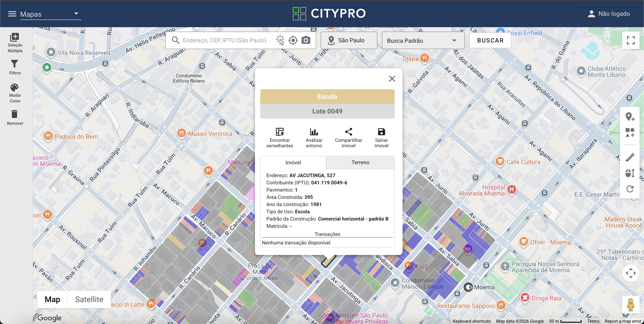Click the Lote 0049 label
The height and width of the screenshot is (324, 644).
(x=327, y=111)
